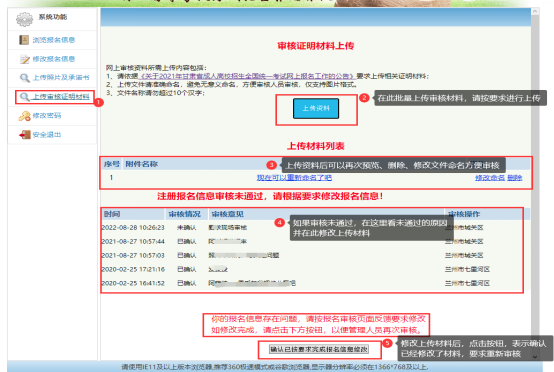Click the timestamp 2022-08-28 10:26:23
This screenshot has width=554, height=372.
click(133, 228)
